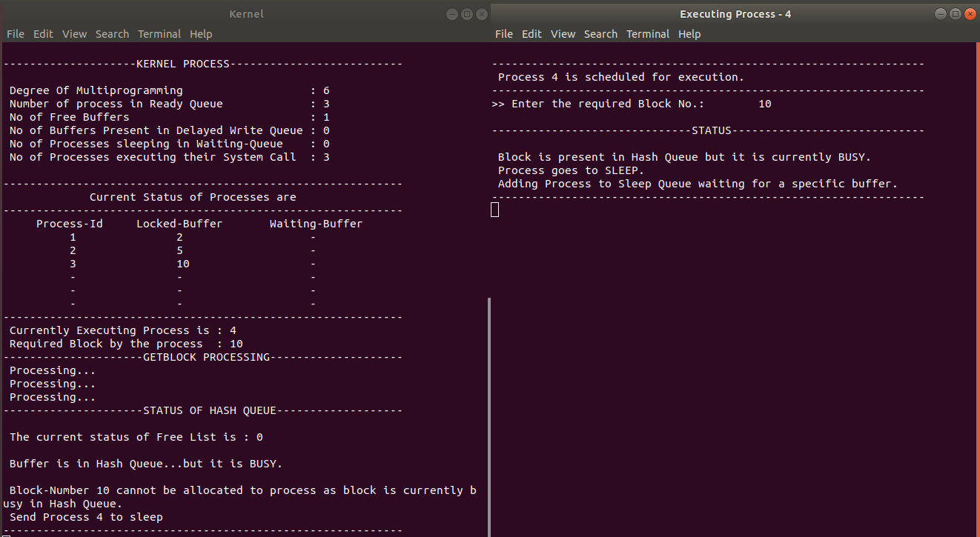Close the Executing Process - 4 window
The image size is (980, 537).
[970, 13]
